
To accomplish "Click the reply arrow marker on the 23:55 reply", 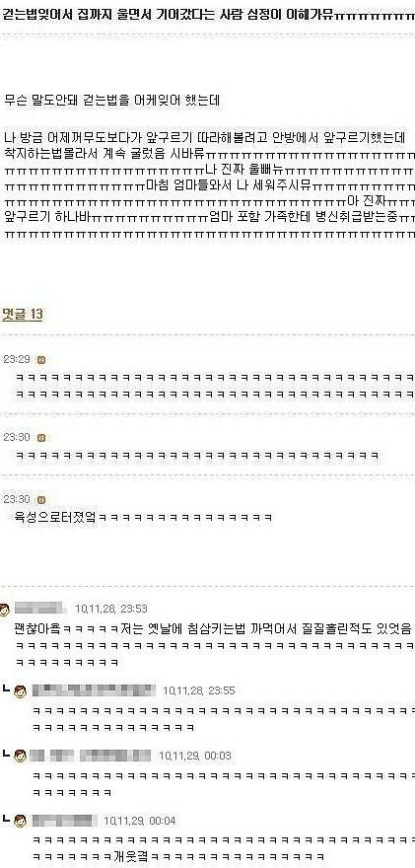I will click(7, 688).
